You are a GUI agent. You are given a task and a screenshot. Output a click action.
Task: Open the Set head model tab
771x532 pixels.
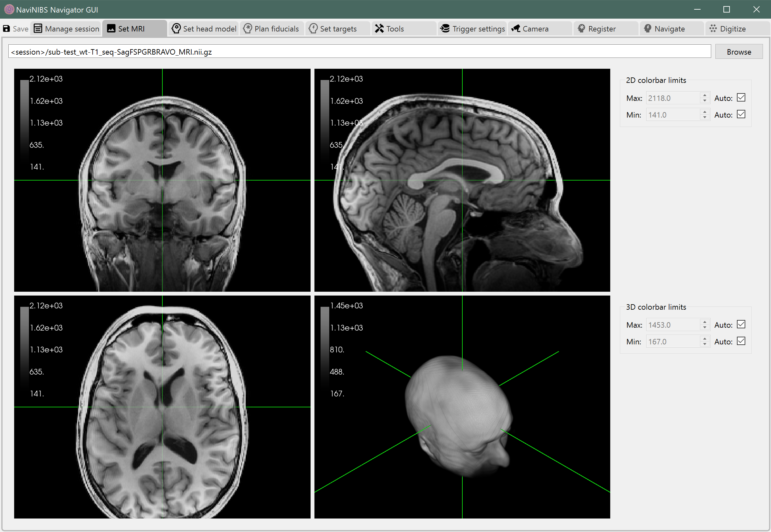(204, 29)
